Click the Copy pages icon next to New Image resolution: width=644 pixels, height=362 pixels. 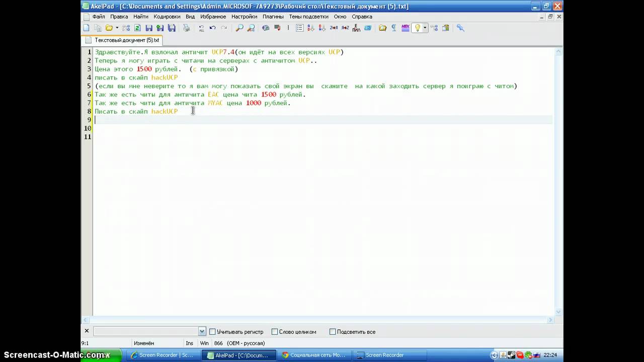(98, 28)
